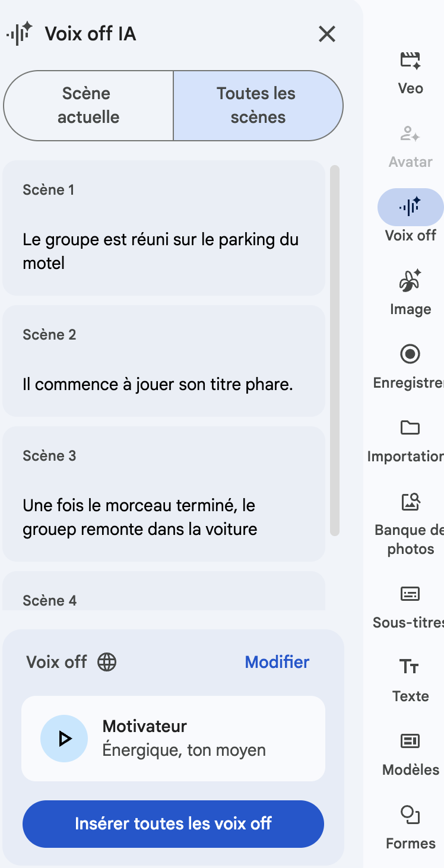Click Insérer toutes les voix off button

point(173,823)
